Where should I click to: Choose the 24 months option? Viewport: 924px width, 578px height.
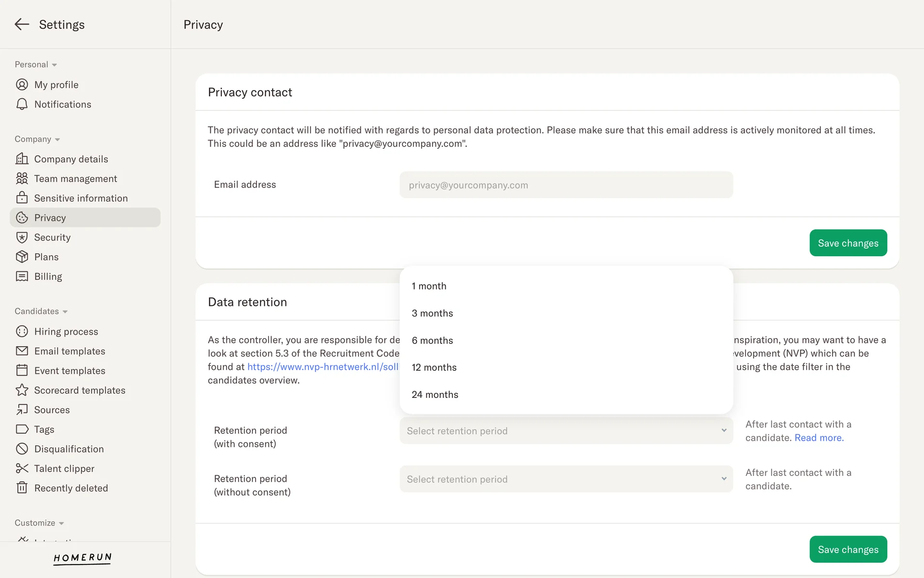435,394
